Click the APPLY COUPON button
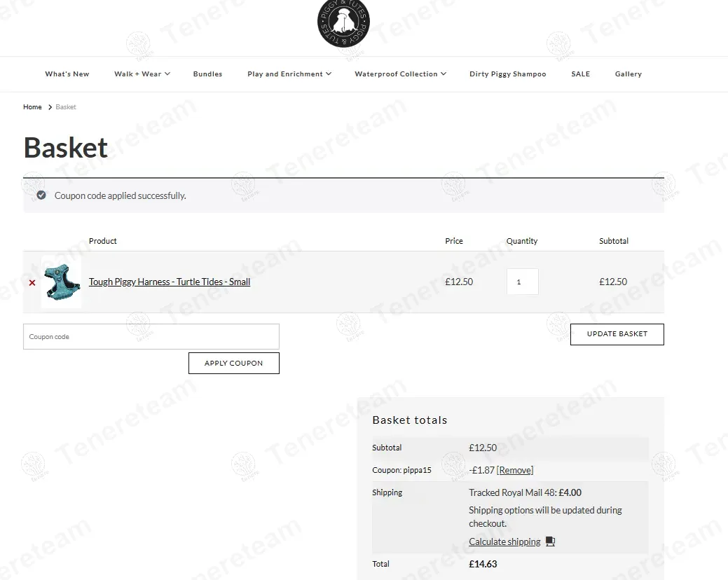The width and height of the screenshot is (728, 580). point(234,363)
